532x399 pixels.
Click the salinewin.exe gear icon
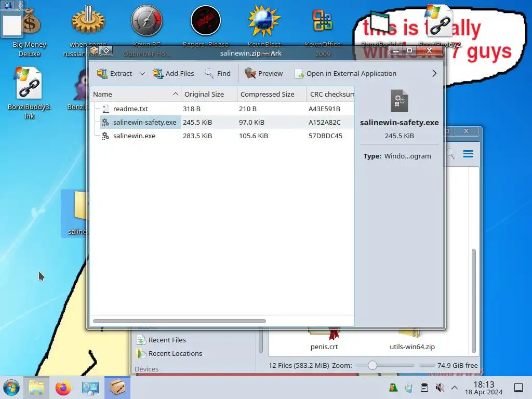click(x=105, y=136)
